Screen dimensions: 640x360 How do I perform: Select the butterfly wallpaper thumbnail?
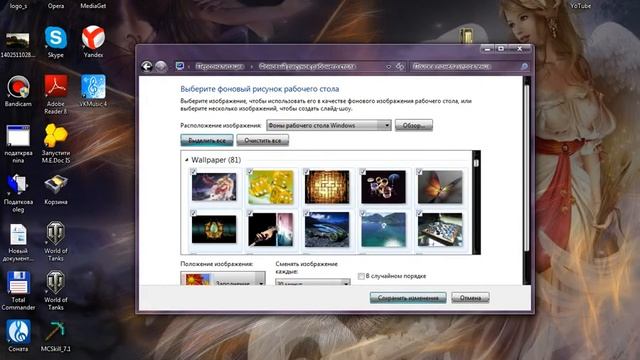pos(440,187)
